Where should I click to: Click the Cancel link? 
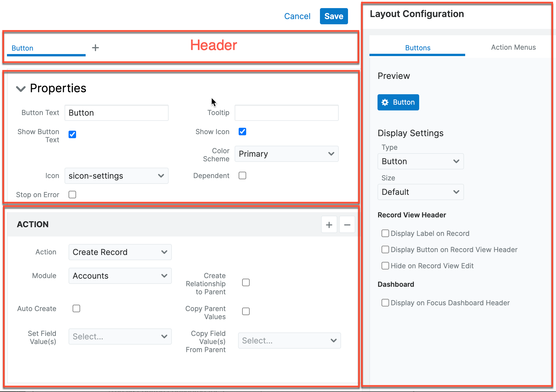point(297,16)
